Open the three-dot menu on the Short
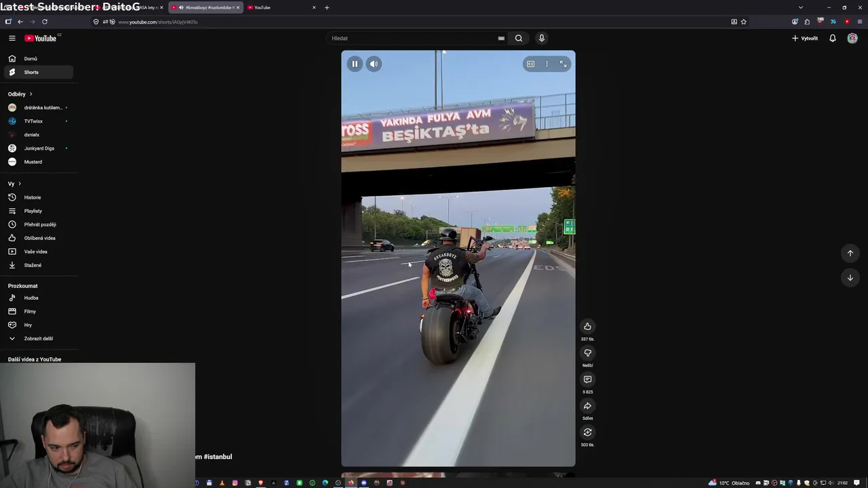Image resolution: width=868 pixels, height=488 pixels. tap(547, 64)
